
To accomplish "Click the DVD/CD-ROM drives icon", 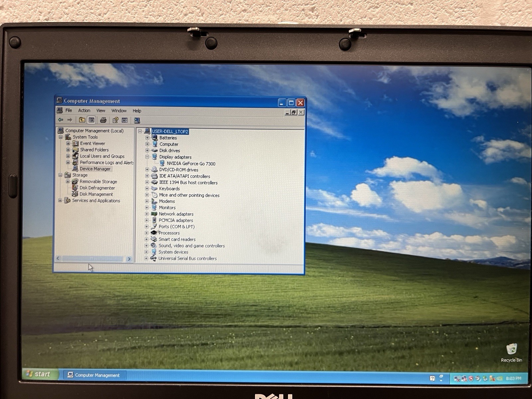I will (x=154, y=170).
